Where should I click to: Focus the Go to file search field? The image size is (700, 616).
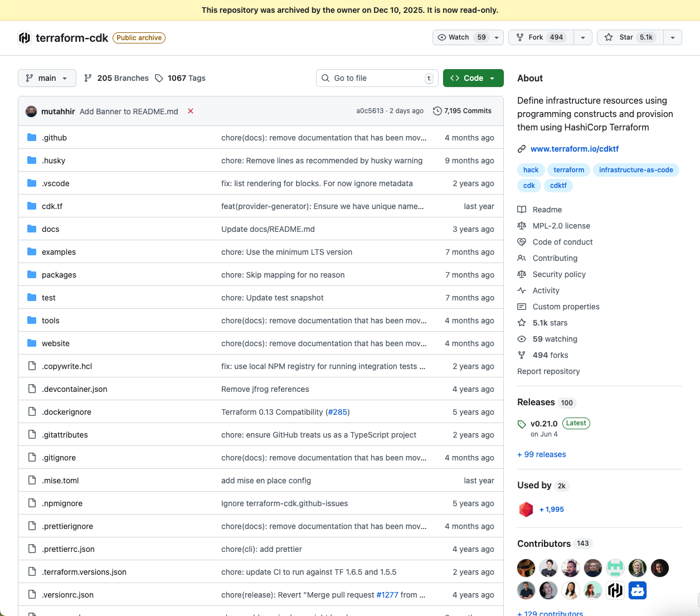[x=377, y=78]
